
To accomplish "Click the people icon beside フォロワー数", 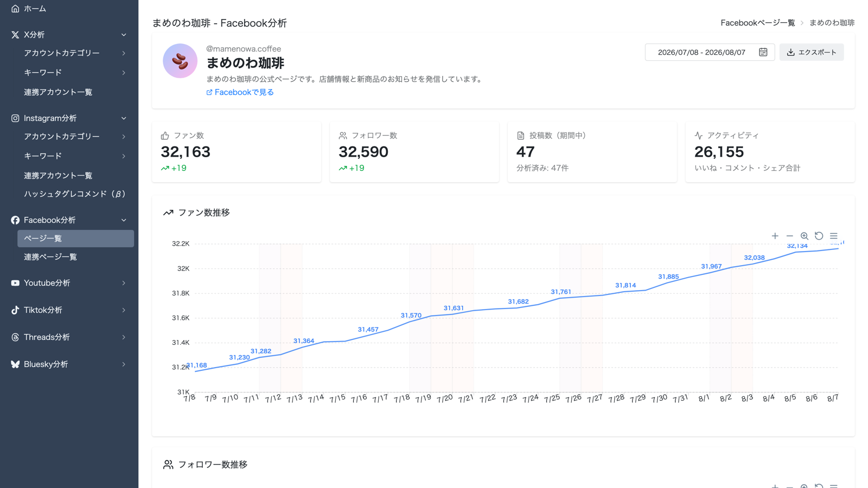I will pos(343,136).
